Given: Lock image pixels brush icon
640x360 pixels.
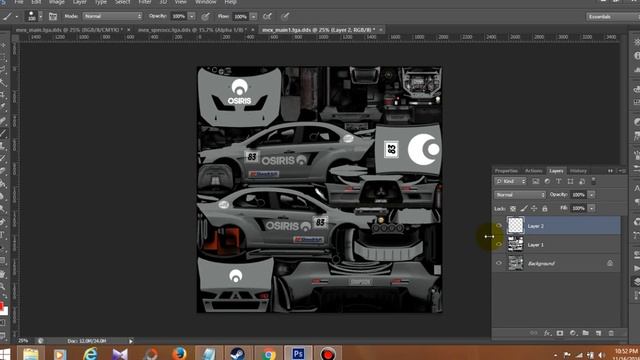Looking at the screenshot, I should tap(524, 209).
